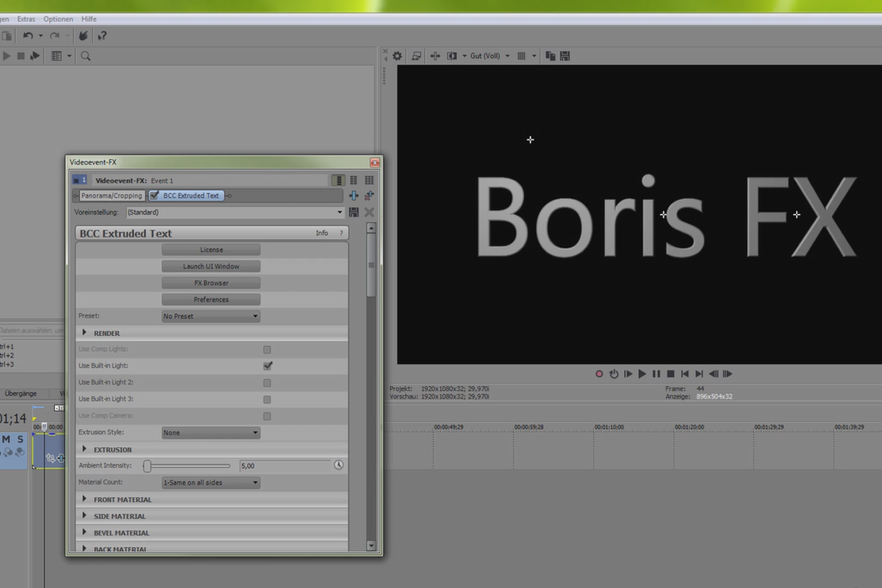Expand the RENDER section
The height and width of the screenshot is (588, 882).
click(85, 333)
